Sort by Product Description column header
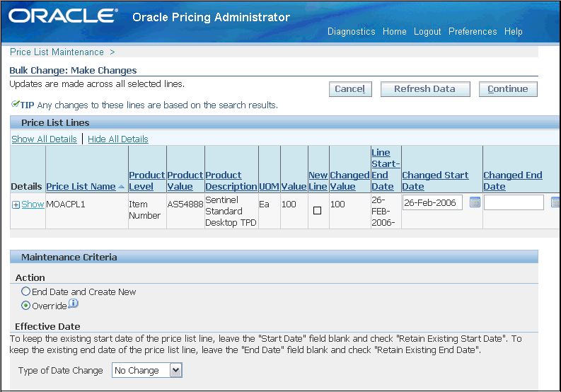Viewport: 561px width, 392px height. pos(231,180)
